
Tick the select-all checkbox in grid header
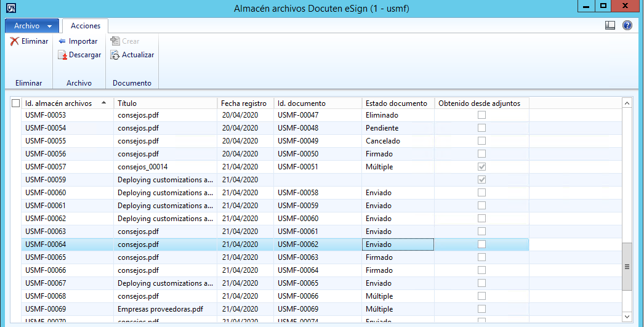(x=15, y=103)
